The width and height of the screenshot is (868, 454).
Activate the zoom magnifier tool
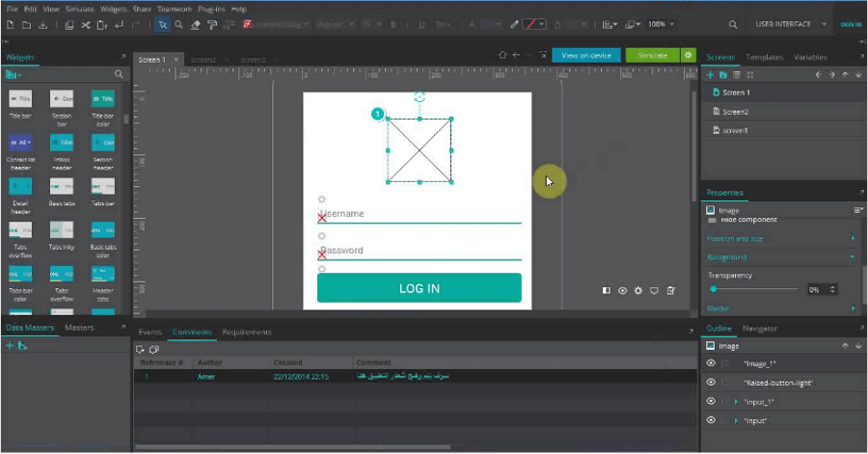(x=178, y=24)
